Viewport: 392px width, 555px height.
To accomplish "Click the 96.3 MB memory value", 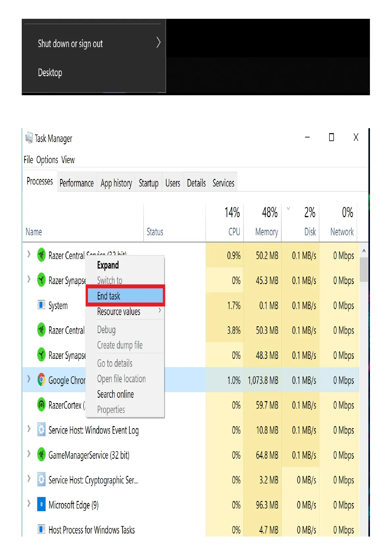I will pos(267,505).
